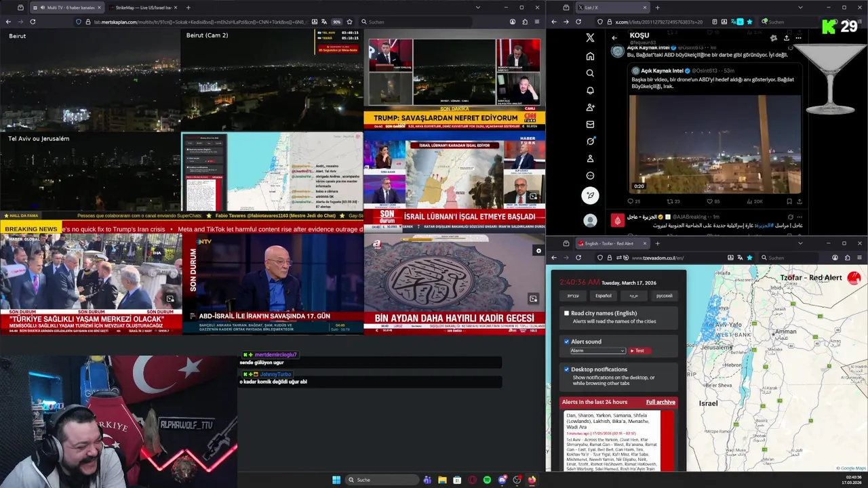Select the Multi TV browser tab
The image size is (868, 488).
tap(66, 7)
